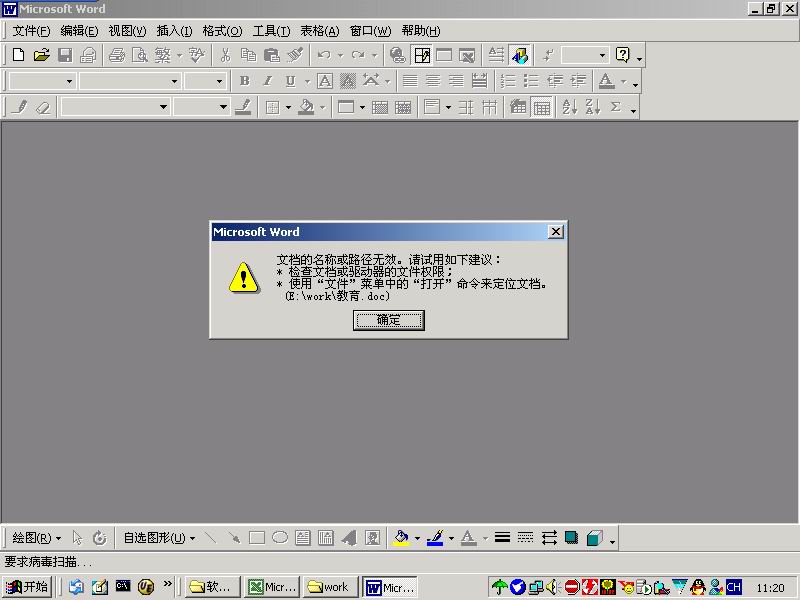The width and height of the screenshot is (800, 600).
Task: Click the Print icon
Action: [117, 55]
